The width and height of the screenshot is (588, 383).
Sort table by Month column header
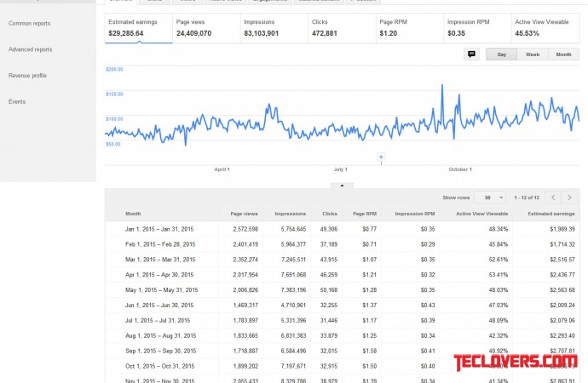(134, 214)
